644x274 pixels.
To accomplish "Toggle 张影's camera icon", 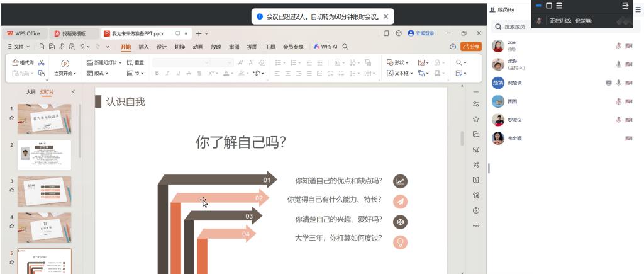I will coord(629,64).
